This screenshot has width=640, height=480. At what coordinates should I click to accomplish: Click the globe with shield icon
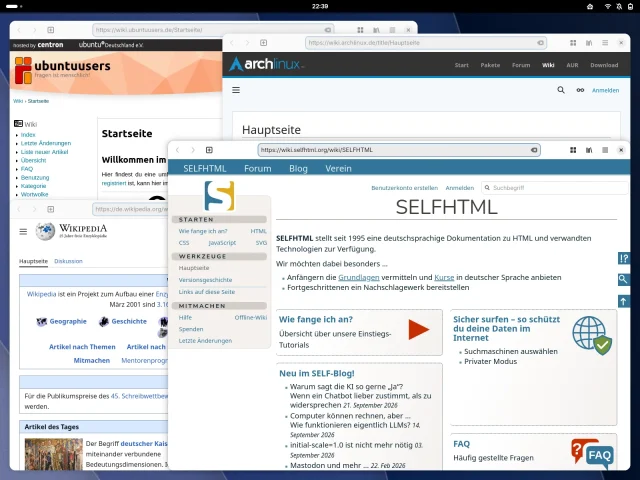pos(592,335)
